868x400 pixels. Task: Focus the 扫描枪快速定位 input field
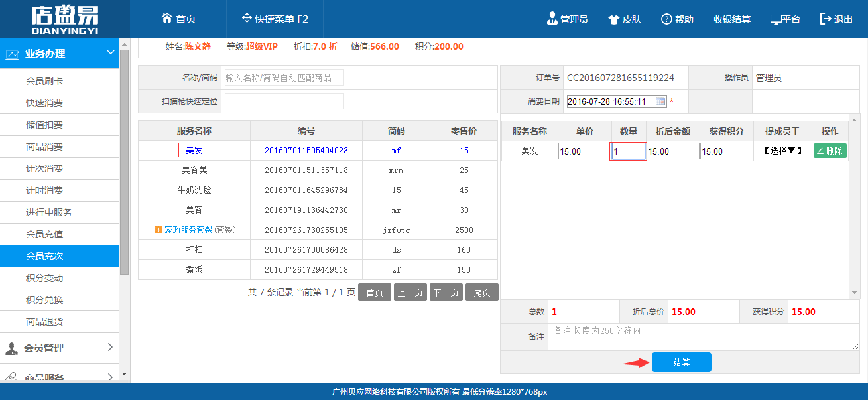[x=284, y=101]
